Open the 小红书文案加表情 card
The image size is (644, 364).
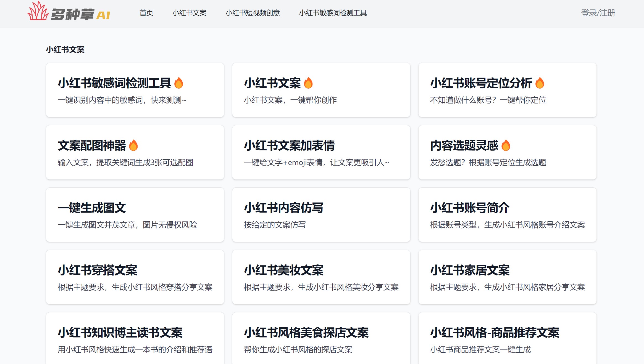point(321,152)
